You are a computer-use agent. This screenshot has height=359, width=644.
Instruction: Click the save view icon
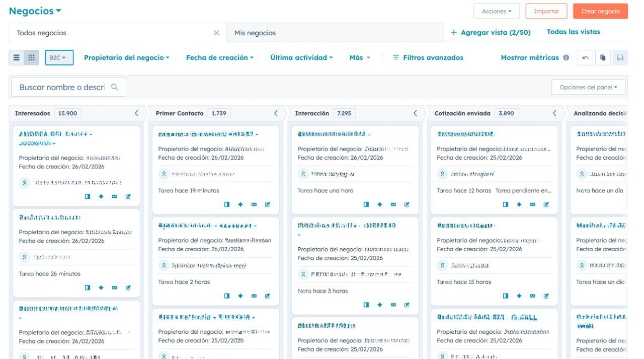coord(620,57)
